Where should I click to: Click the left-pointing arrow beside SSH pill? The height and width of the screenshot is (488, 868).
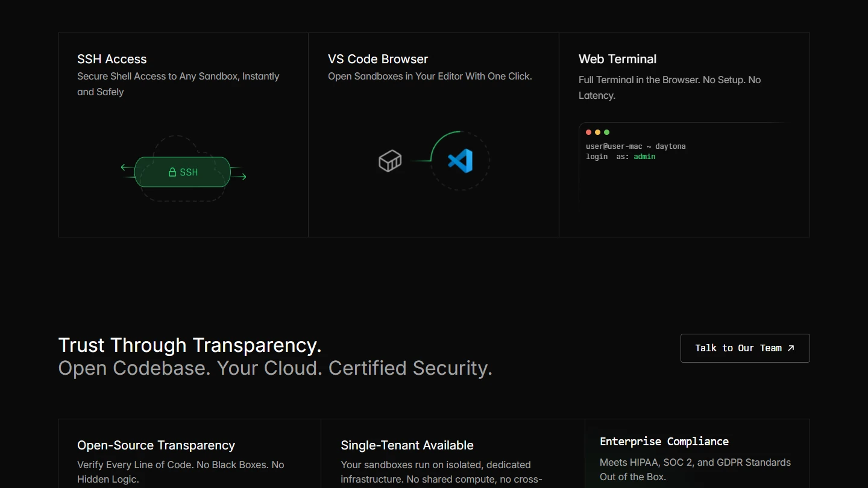125,167
